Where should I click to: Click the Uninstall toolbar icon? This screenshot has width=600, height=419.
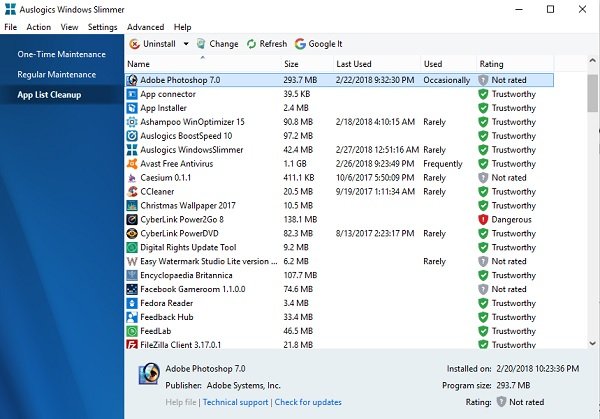pyautogui.click(x=135, y=44)
